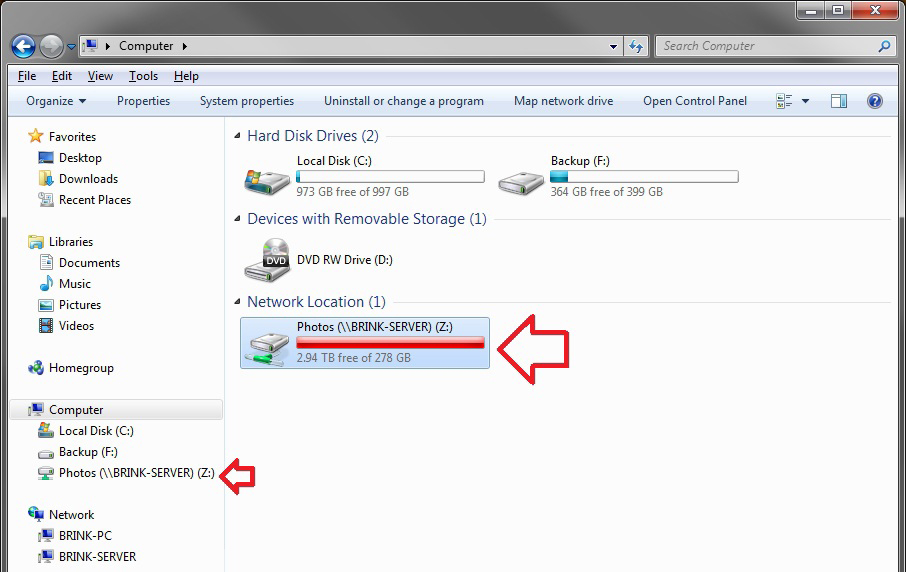Open the view options dropdown arrow

click(805, 101)
